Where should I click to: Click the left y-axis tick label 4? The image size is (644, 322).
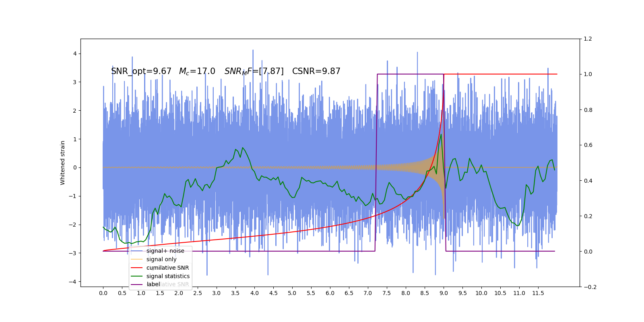(x=75, y=54)
